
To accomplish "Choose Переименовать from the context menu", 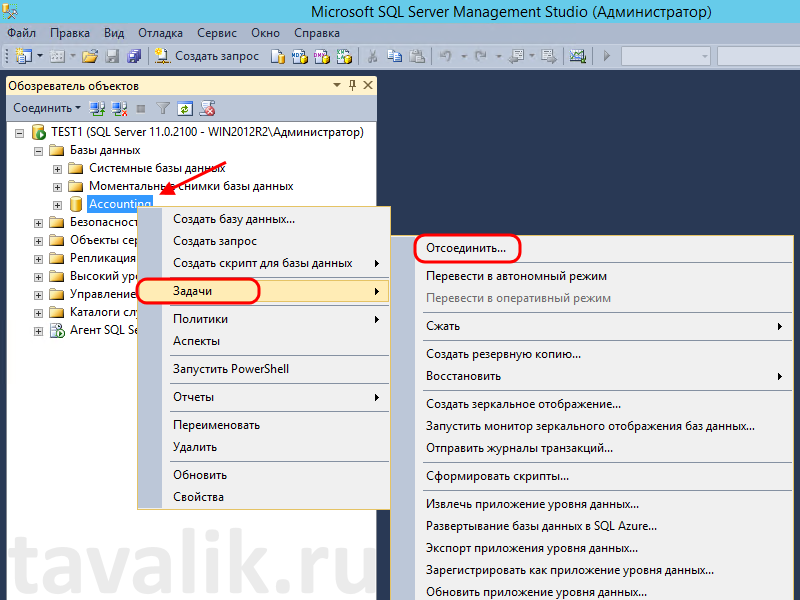I will point(264,425).
